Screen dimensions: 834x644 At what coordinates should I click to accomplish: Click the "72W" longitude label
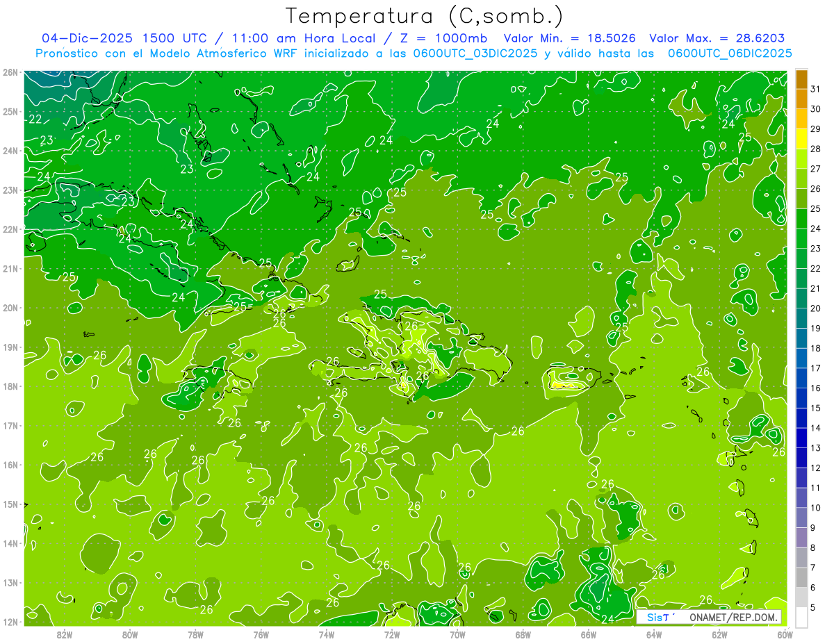pos(392,634)
